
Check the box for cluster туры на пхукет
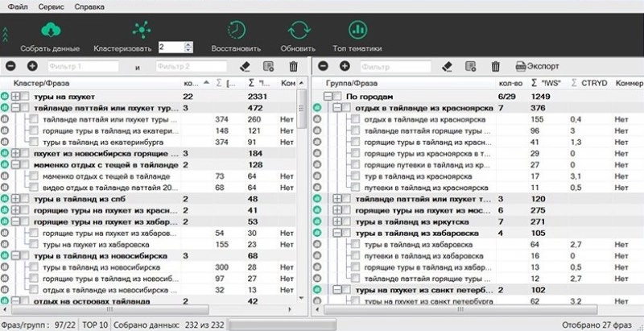[25, 97]
